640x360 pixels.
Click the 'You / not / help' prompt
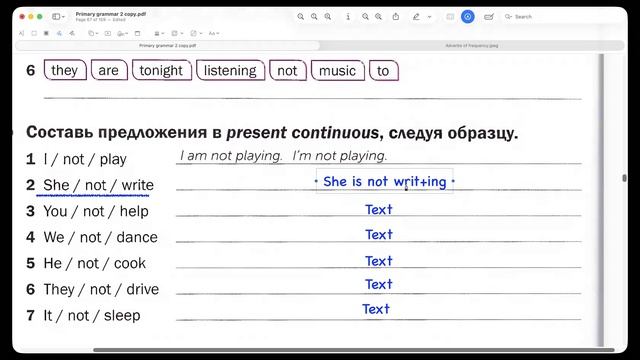click(x=96, y=211)
